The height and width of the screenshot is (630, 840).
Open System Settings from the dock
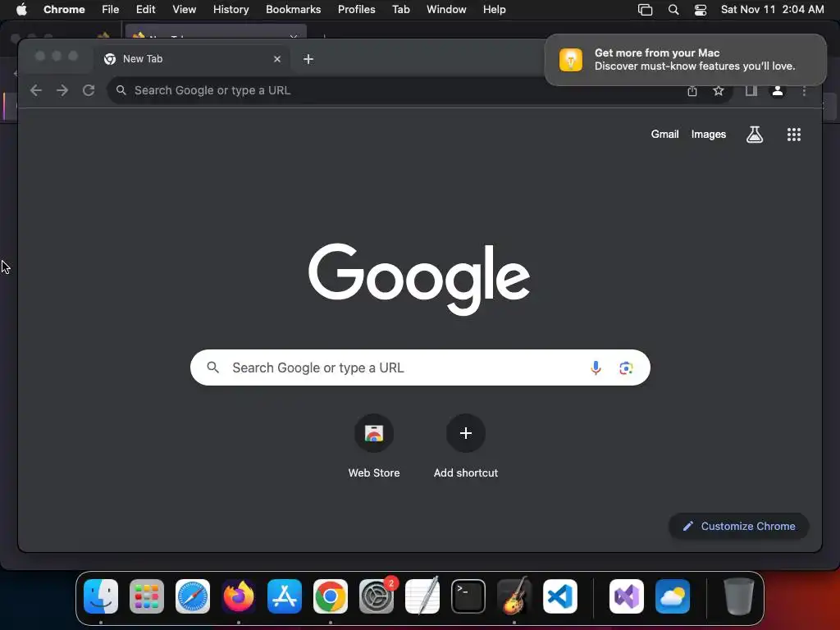coord(377,596)
